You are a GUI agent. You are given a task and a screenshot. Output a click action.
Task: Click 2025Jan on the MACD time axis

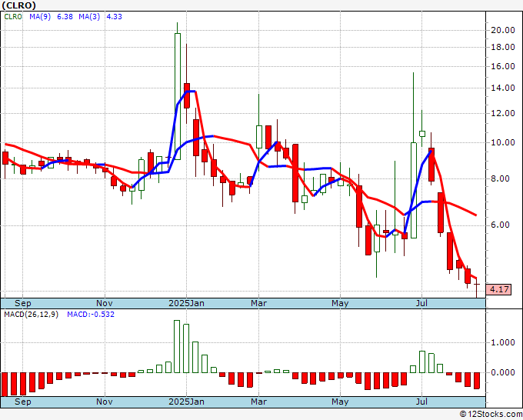(186, 402)
